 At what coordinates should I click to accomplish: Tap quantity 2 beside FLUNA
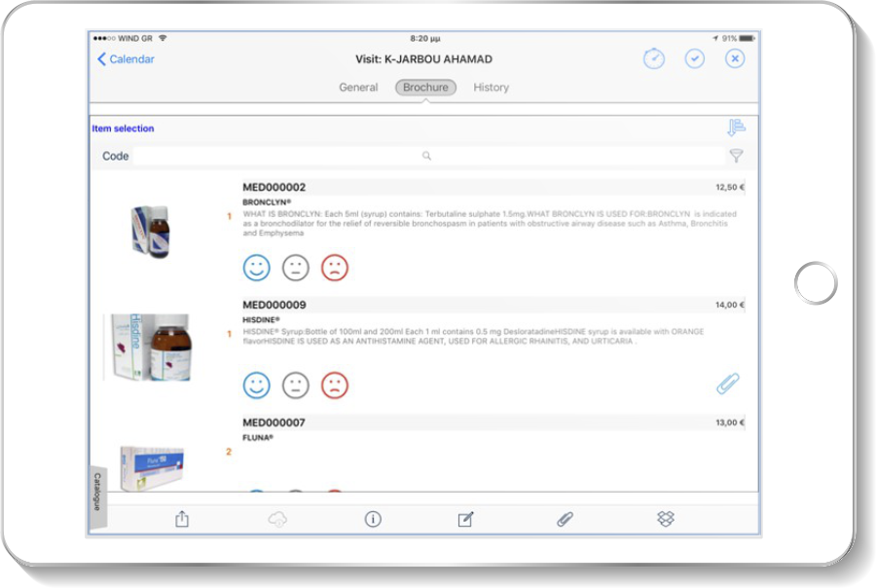pyautogui.click(x=229, y=452)
